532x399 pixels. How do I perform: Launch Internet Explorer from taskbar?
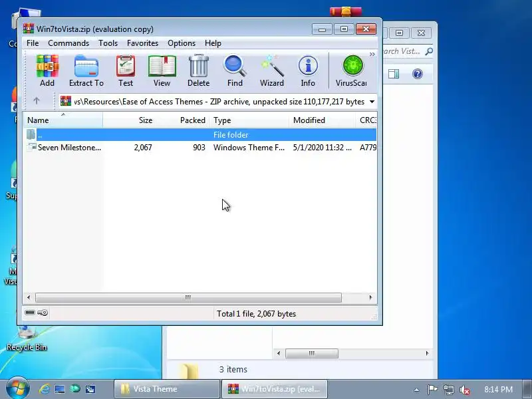(44, 389)
